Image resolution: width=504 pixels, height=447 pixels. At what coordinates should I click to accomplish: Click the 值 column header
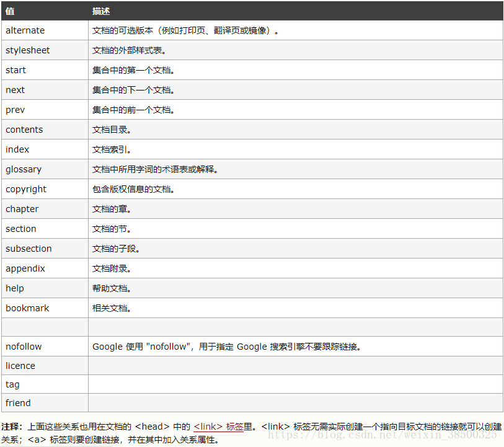45,11
